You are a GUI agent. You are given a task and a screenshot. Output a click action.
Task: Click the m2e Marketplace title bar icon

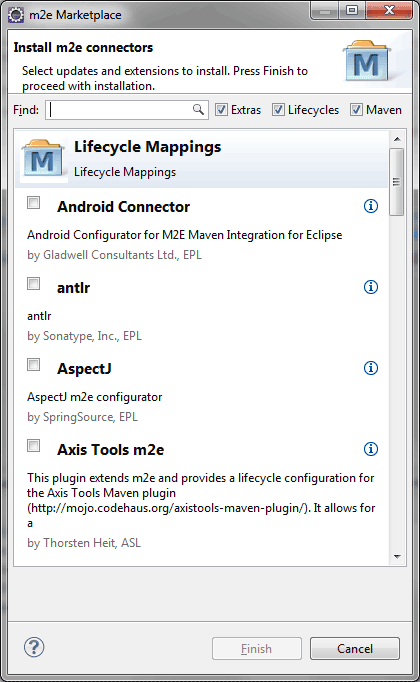click(16, 15)
